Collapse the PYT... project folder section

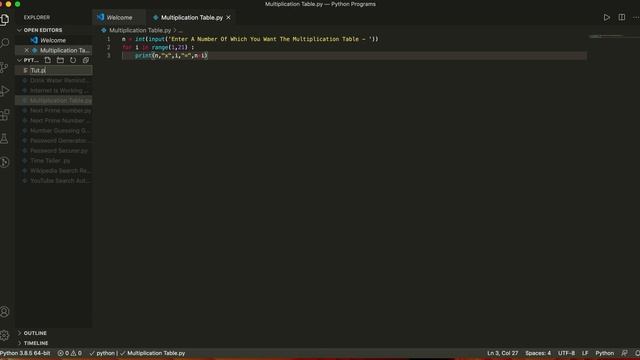click(28, 60)
